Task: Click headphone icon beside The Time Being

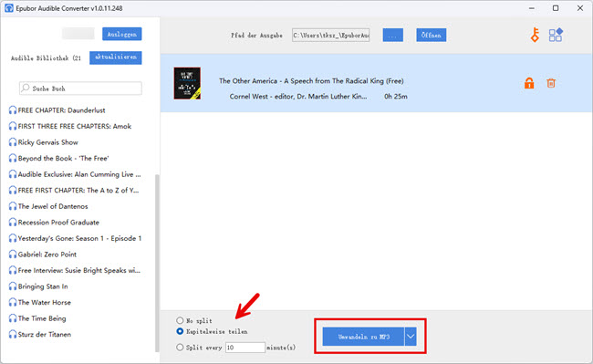Action: [13, 318]
